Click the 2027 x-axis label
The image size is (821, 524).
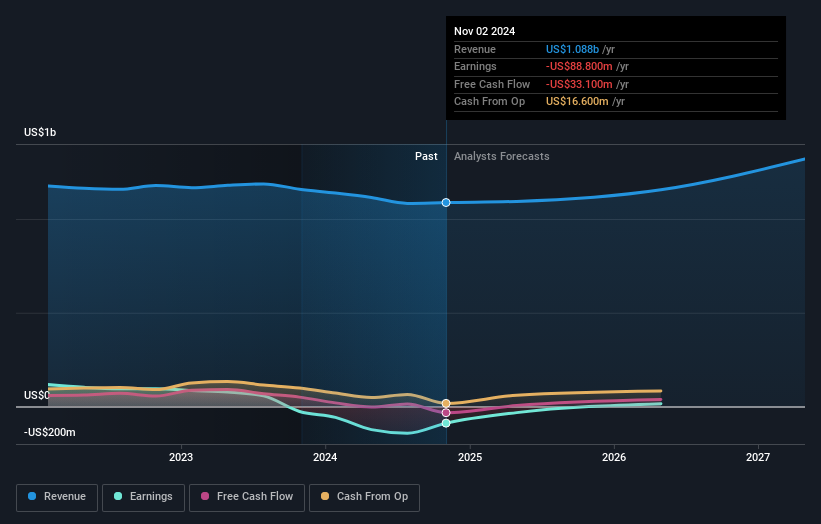point(758,457)
